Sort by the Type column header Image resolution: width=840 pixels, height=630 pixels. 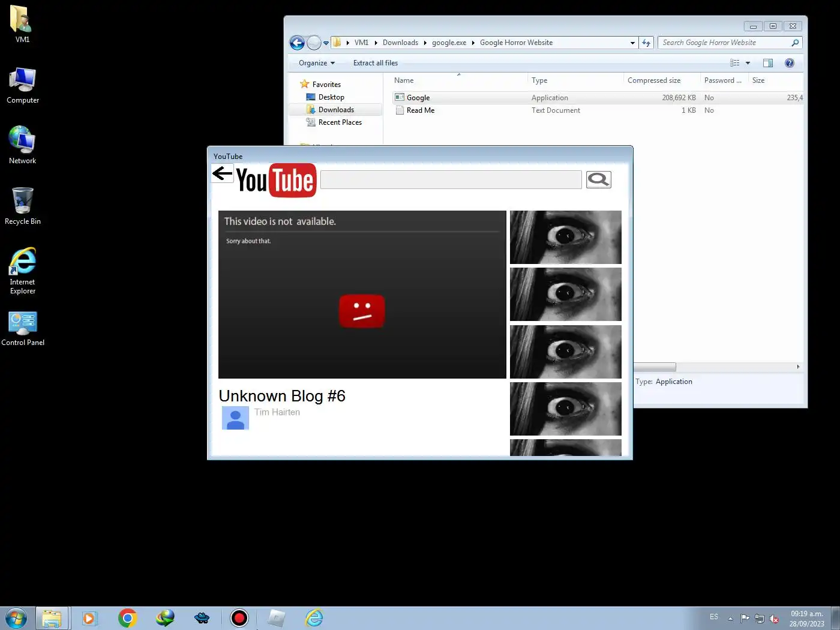click(575, 80)
